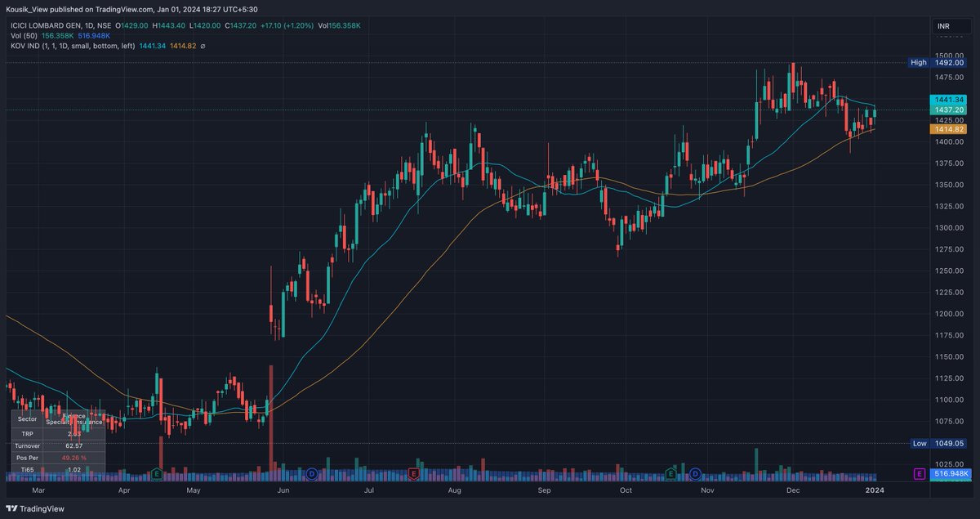Click the Sector cell in info table
This screenshot has height=519, width=980.
pos(27,418)
